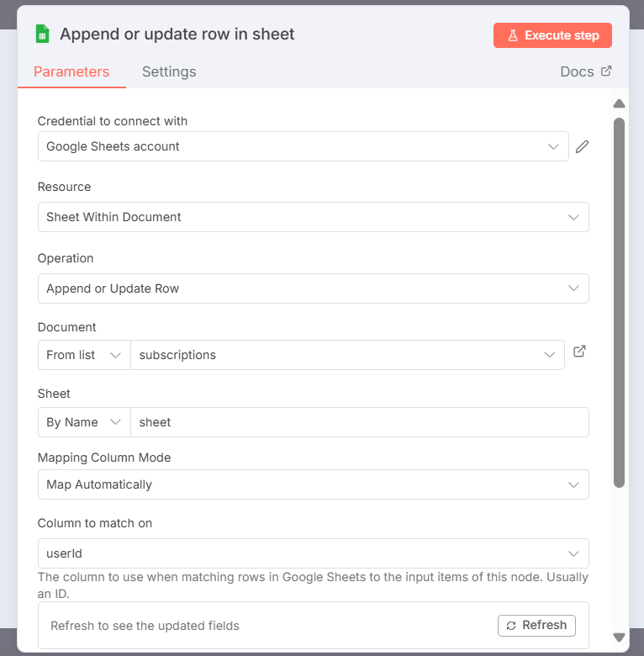Click the flask icon in Execute step

point(512,35)
